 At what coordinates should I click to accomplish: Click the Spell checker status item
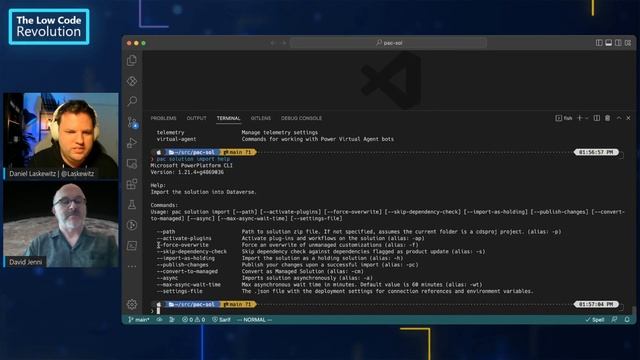595,320
